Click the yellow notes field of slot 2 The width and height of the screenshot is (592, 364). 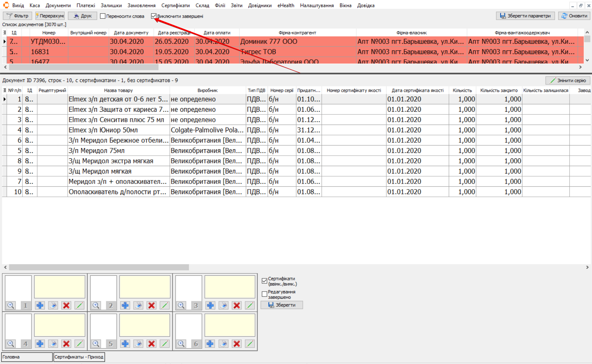[x=145, y=287]
